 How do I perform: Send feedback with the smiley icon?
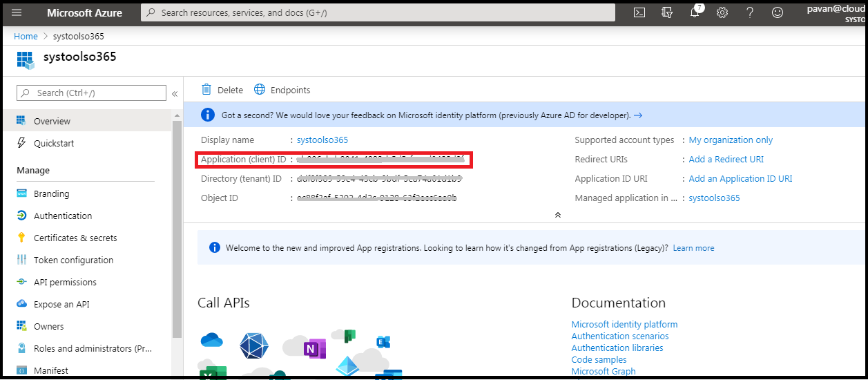click(778, 12)
